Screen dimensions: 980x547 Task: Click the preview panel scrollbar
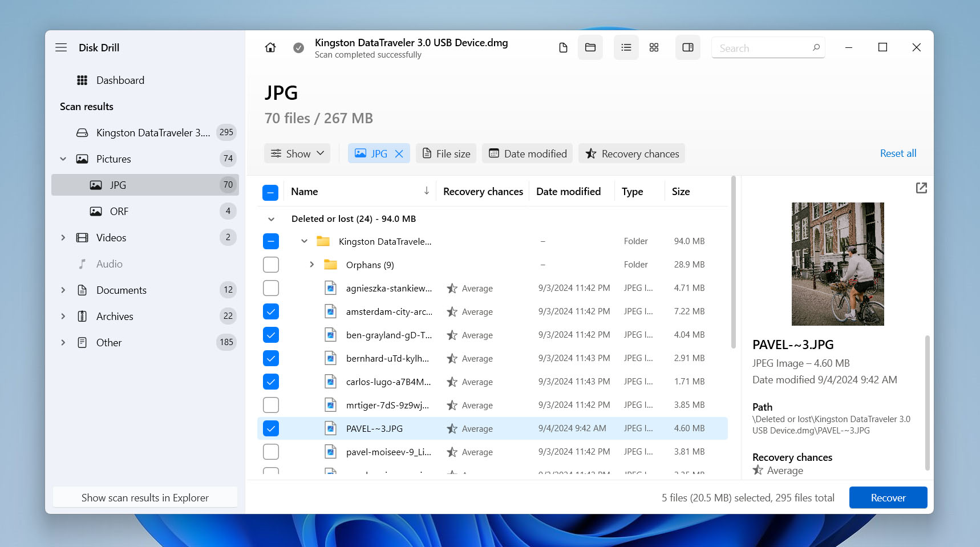coord(928,403)
